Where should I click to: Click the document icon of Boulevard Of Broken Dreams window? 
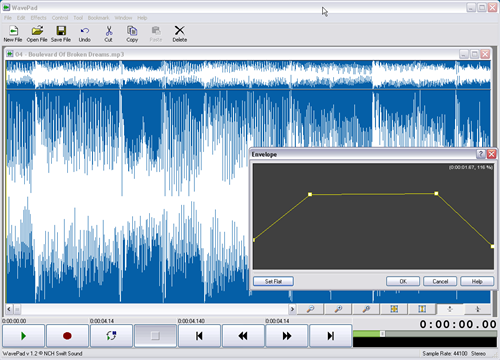pos(10,54)
